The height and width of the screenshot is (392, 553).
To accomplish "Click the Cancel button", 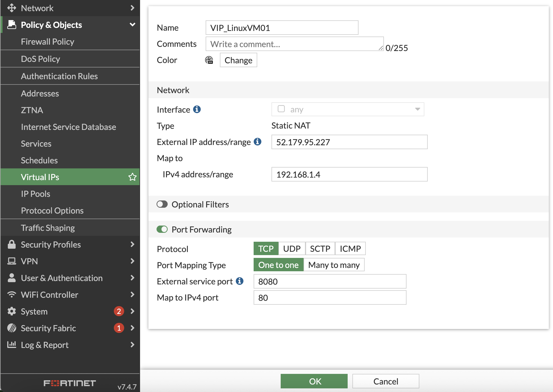I will [386, 381].
